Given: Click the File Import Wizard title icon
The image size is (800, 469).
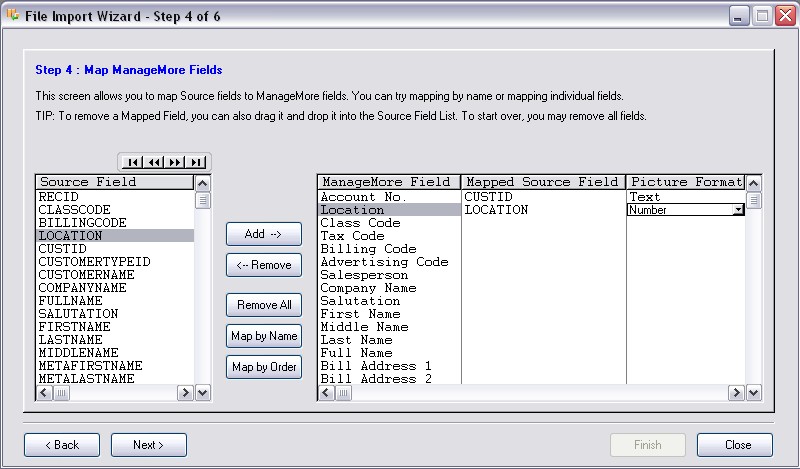Looking at the screenshot, I should coord(13,15).
